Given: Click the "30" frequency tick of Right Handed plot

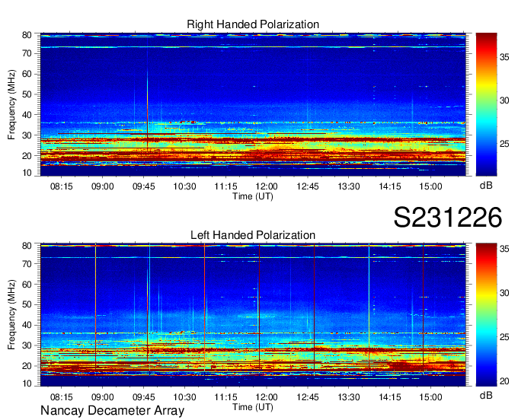Looking at the screenshot, I should click(27, 135).
